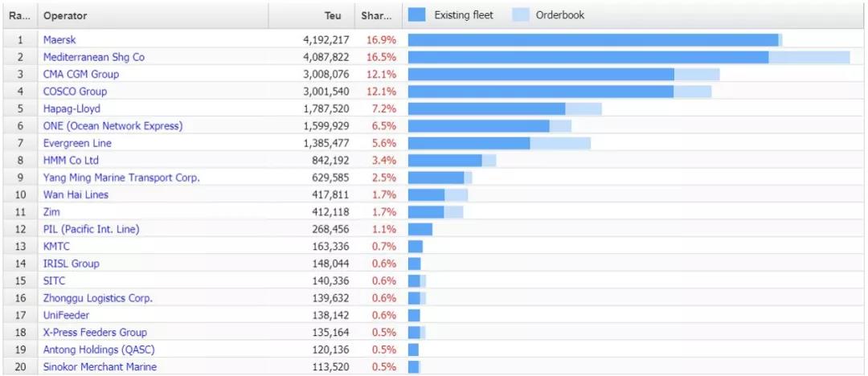This screenshot has height=376, width=868.
Task: Click Sinokor Merchant Marine link
Action: tap(100, 367)
